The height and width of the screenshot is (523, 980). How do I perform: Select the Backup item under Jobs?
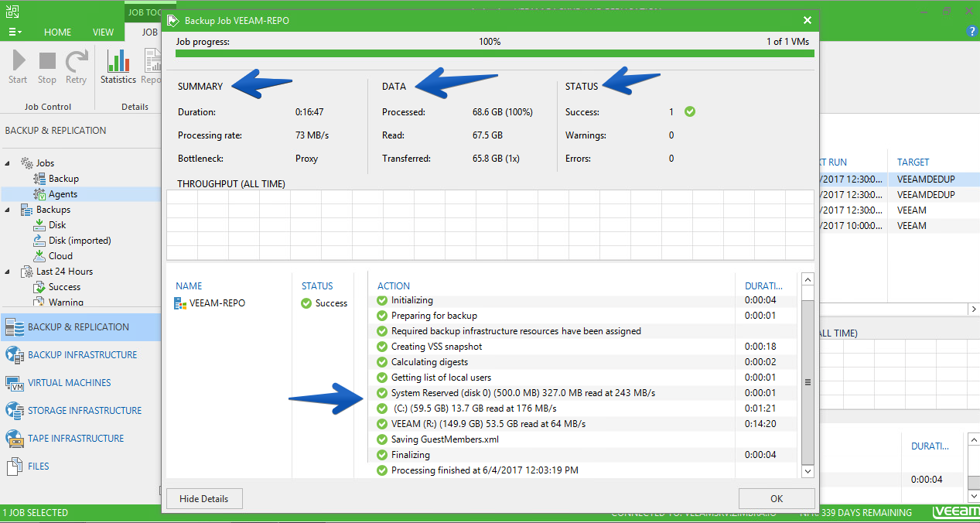pyautogui.click(x=63, y=179)
